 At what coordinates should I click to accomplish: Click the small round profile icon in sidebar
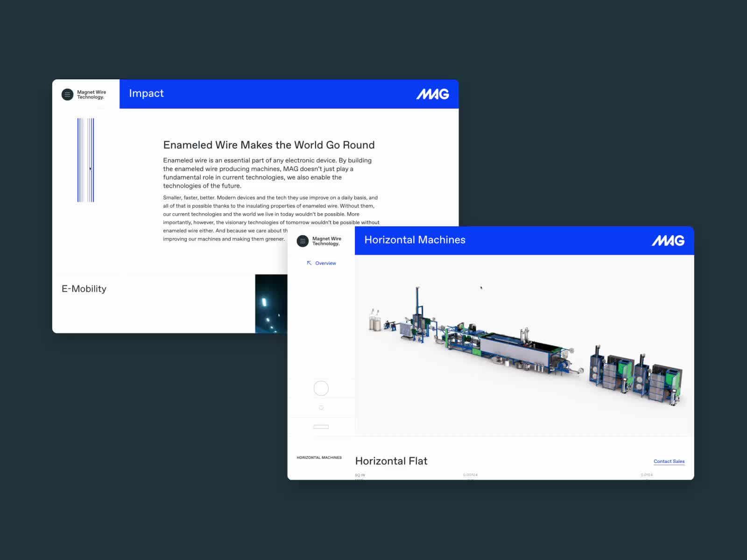[x=321, y=407]
